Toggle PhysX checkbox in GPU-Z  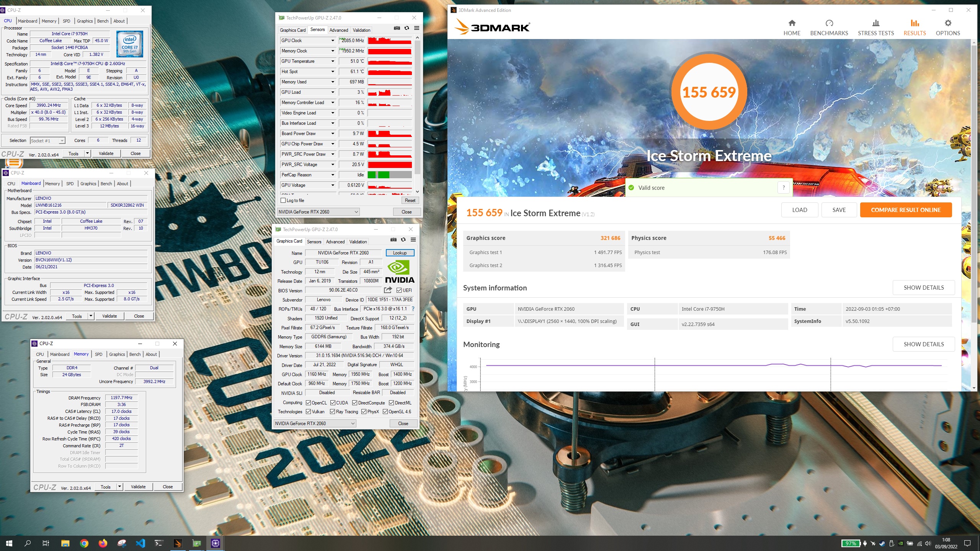coord(364,412)
